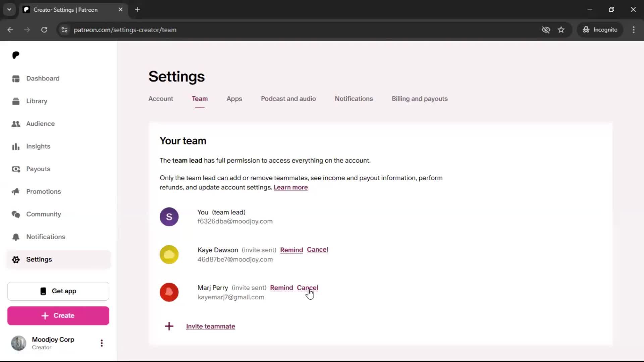Click the purple S team lead avatar
The image size is (644, 362).
[x=169, y=217]
